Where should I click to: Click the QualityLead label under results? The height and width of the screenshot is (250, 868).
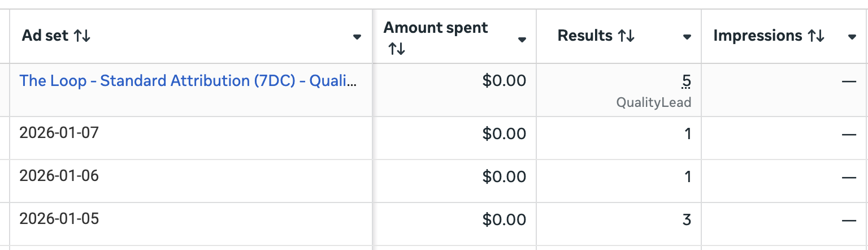point(654,103)
